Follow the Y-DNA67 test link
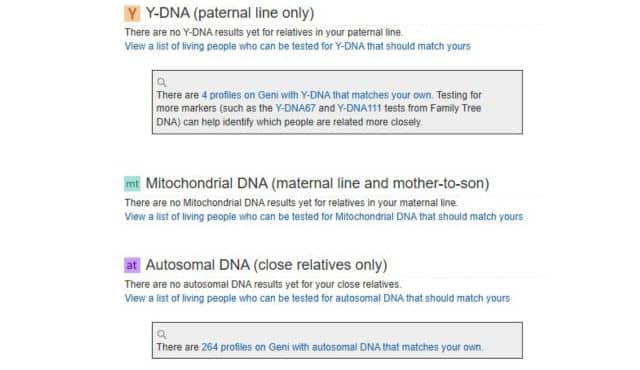 pyautogui.click(x=296, y=109)
